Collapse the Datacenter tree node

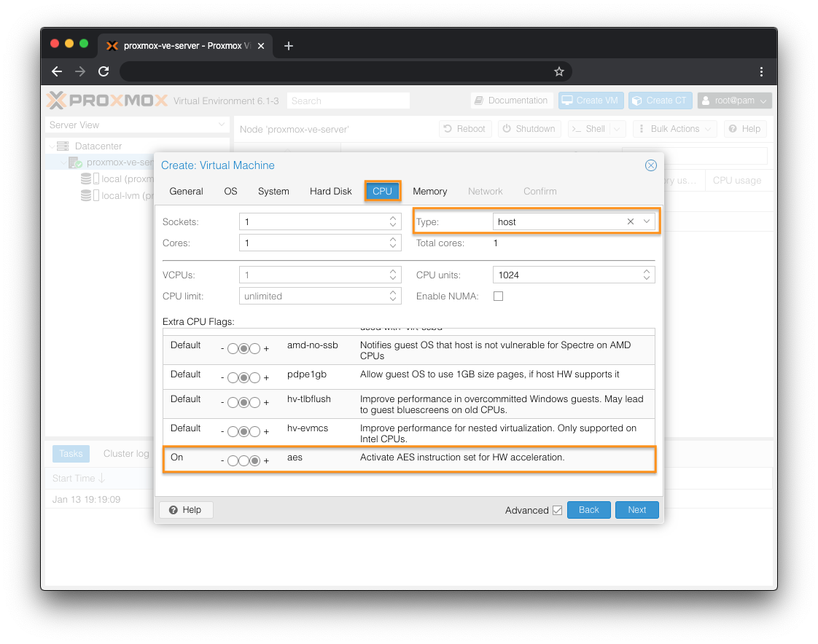coord(51,146)
